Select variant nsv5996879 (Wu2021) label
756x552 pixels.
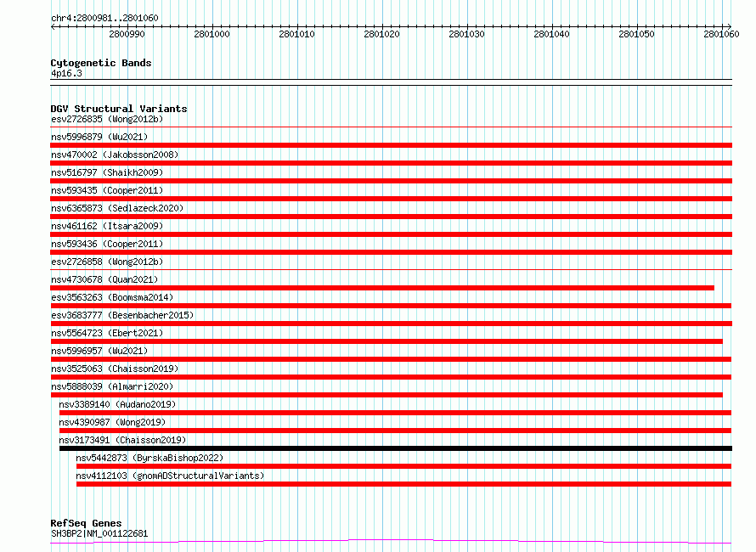99,137
